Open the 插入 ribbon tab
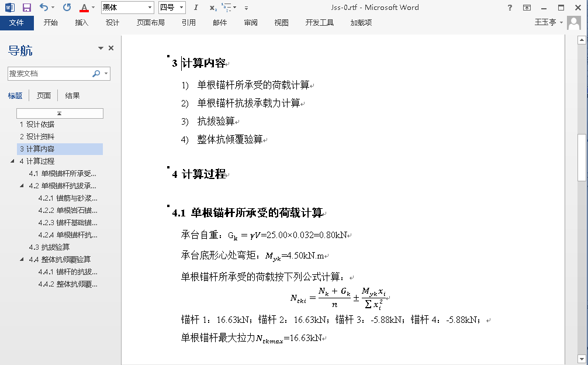Screen dimensions: 588x365 pos(82,23)
